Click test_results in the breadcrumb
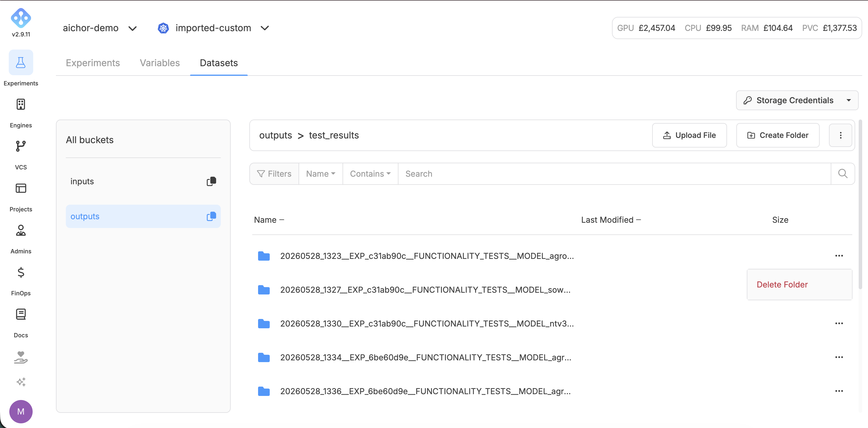 pos(334,135)
